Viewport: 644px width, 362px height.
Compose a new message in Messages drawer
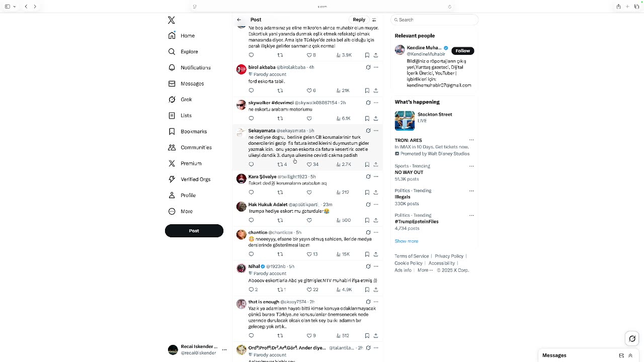621,355
